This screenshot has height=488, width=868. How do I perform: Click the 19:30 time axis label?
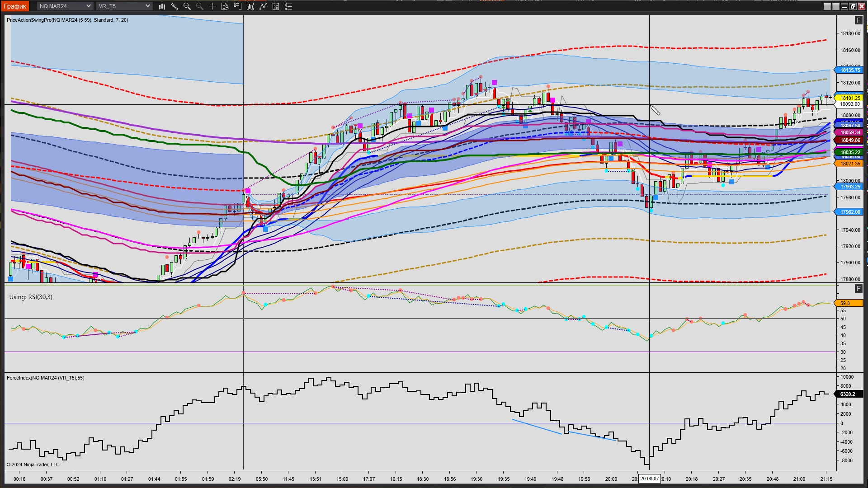[476, 479]
